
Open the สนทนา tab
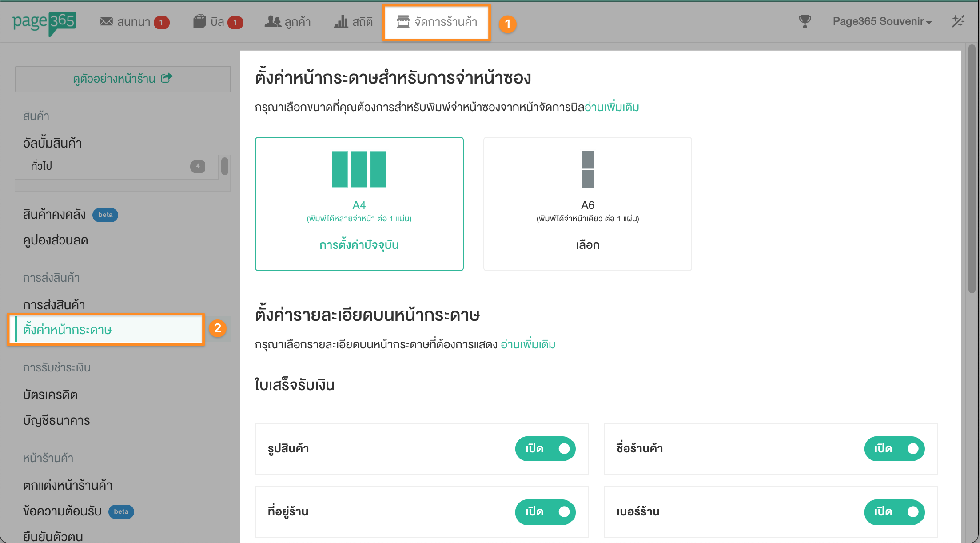coord(134,22)
